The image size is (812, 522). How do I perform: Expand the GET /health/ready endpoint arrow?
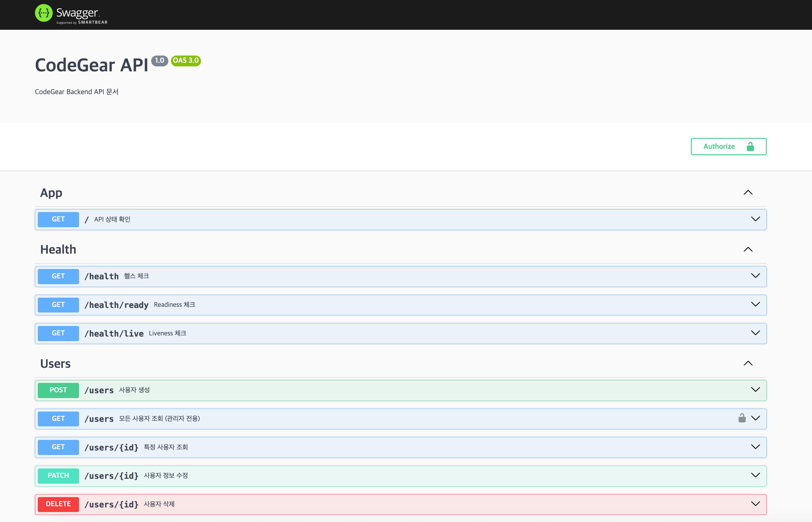tap(755, 304)
